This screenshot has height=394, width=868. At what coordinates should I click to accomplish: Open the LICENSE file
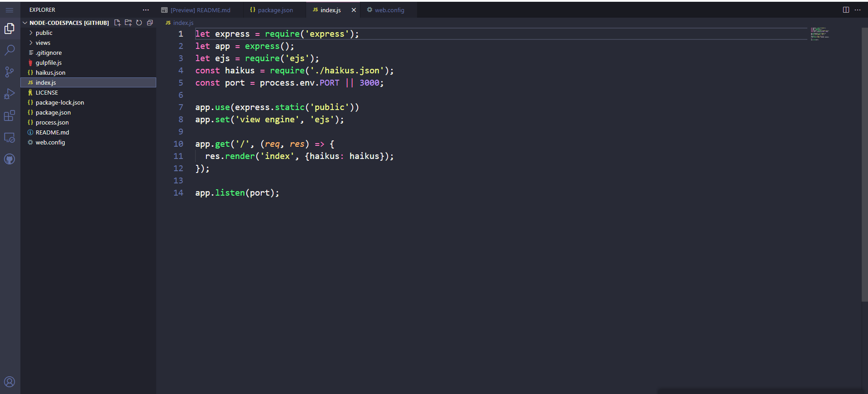(88, 92)
